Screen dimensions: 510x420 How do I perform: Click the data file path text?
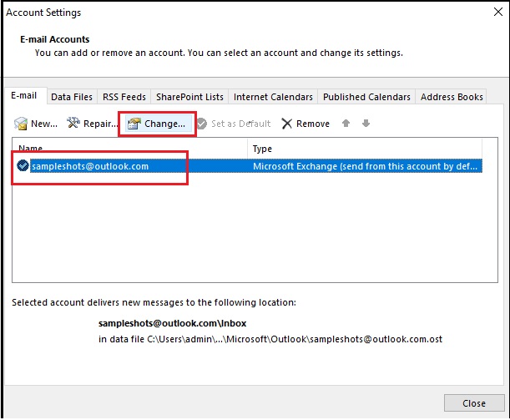tap(270, 339)
